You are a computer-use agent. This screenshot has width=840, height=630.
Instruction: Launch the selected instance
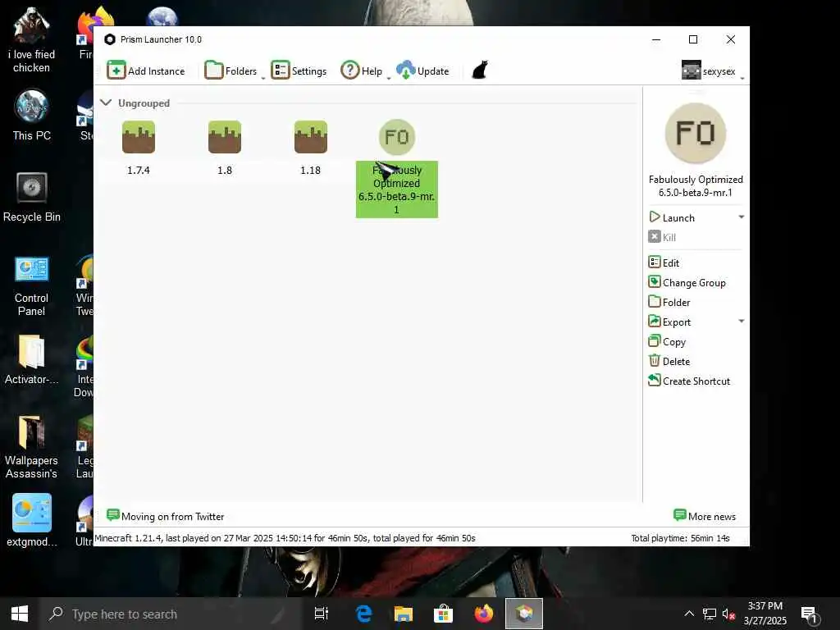coord(673,217)
